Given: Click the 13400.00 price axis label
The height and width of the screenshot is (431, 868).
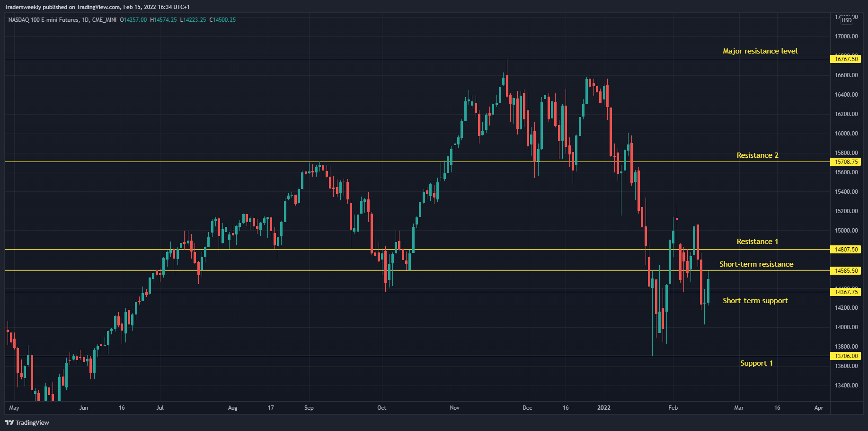Looking at the screenshot, I should pos(846,386).
